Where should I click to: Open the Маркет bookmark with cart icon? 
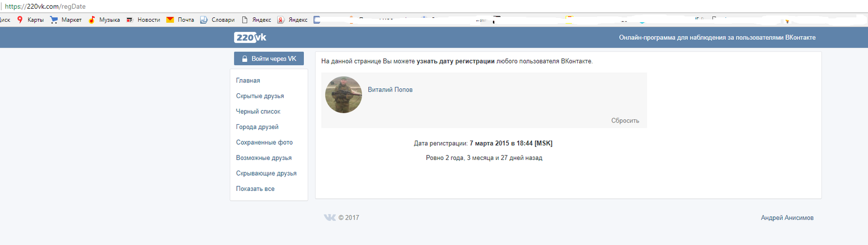(66, 20)
